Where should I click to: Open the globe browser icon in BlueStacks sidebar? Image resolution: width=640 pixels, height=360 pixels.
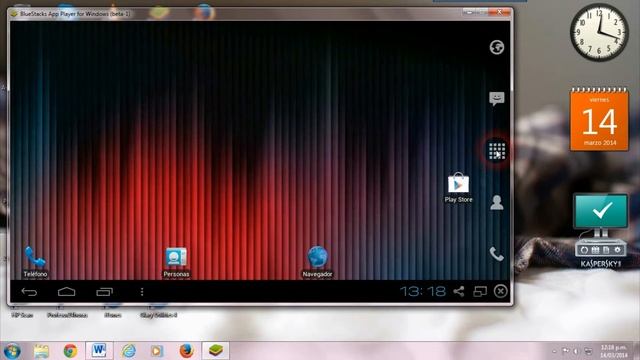[497, 47]
